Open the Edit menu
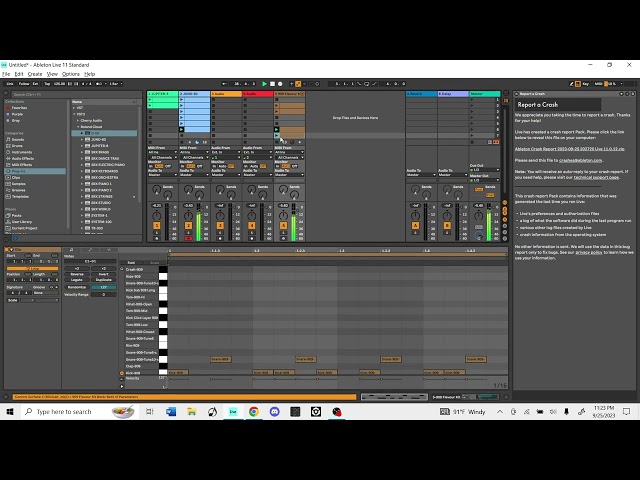The image size is (640, 480). click(19, 74)
